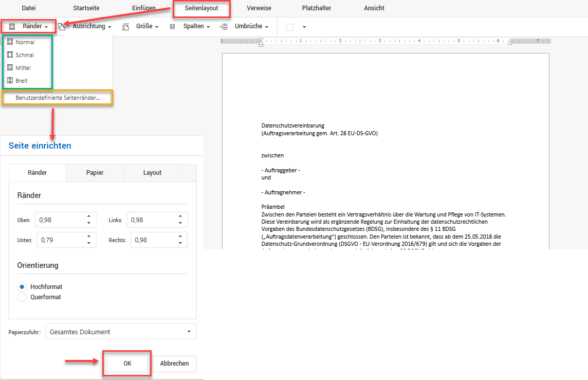Switch to the Startseite tab
The height and width of the screenshot is (380, 588).
tap(86, 8)
